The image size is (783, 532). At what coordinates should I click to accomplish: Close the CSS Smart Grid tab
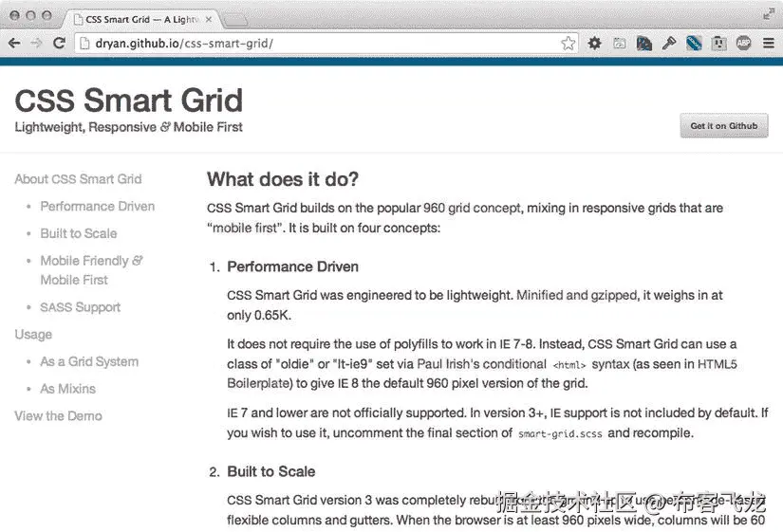(209, 20)
